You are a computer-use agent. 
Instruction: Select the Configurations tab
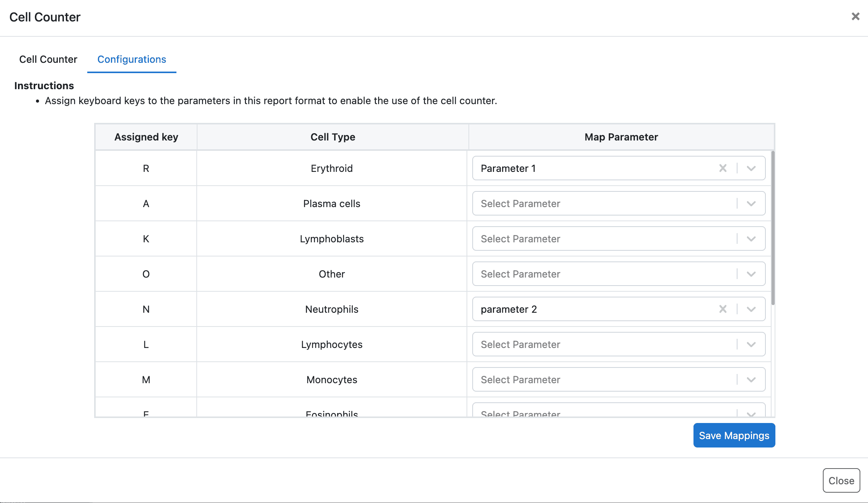tap(132, 59)
